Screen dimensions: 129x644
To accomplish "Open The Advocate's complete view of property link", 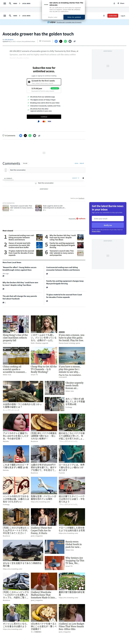I will pos(69,23).
